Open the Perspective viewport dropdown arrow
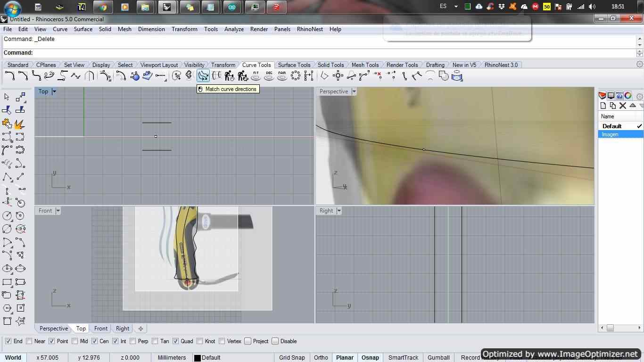 [x=354, y=91]
